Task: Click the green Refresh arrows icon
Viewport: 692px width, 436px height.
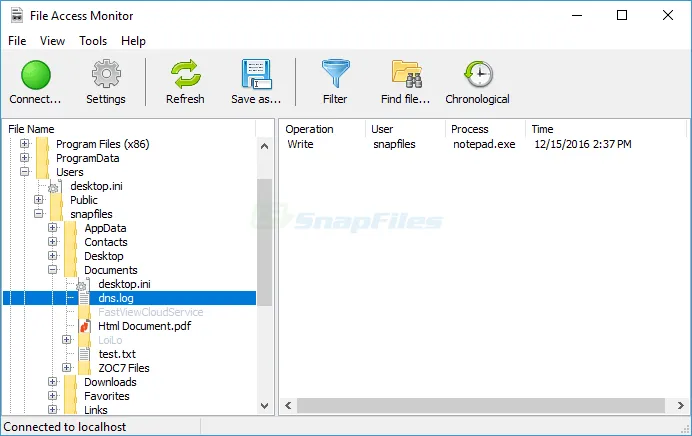Action: pyautogui.click(x=185, y=74)
